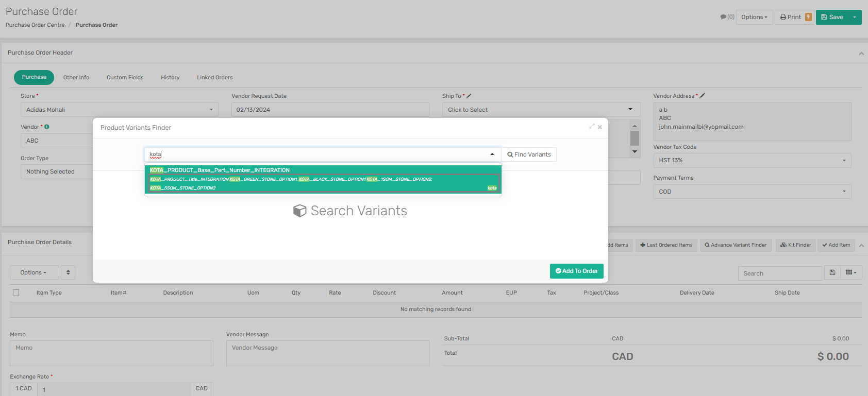Tick the select-all checkbox in item table header
Image resolution: width=868 pixels, height=396 pixels.
pos(16,292)
